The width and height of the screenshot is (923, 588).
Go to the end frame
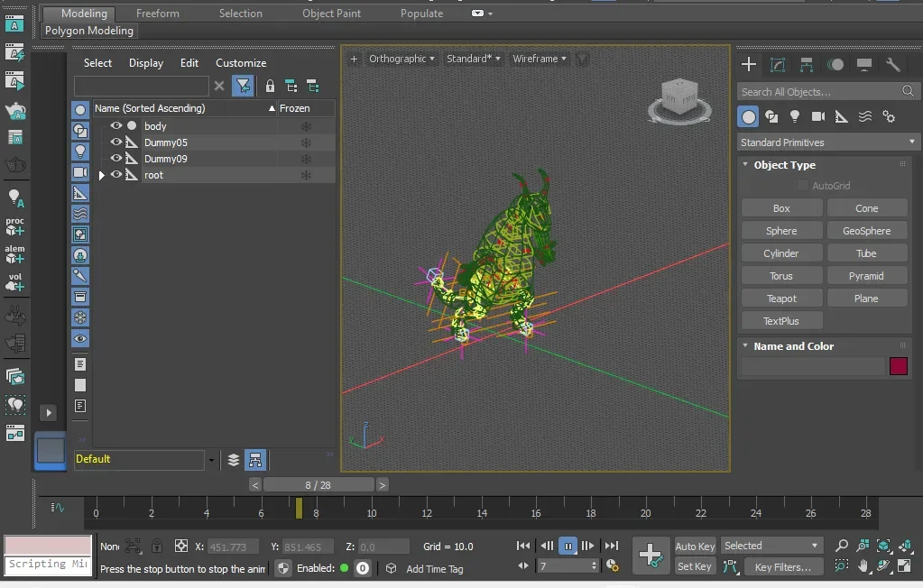pyautogui.click(x=612, y=546)
